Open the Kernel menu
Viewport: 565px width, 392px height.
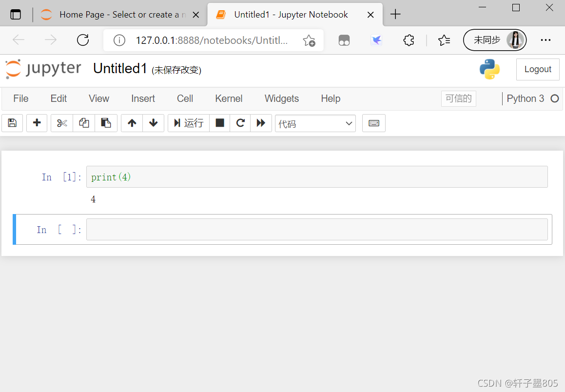[x=229, y=98]
